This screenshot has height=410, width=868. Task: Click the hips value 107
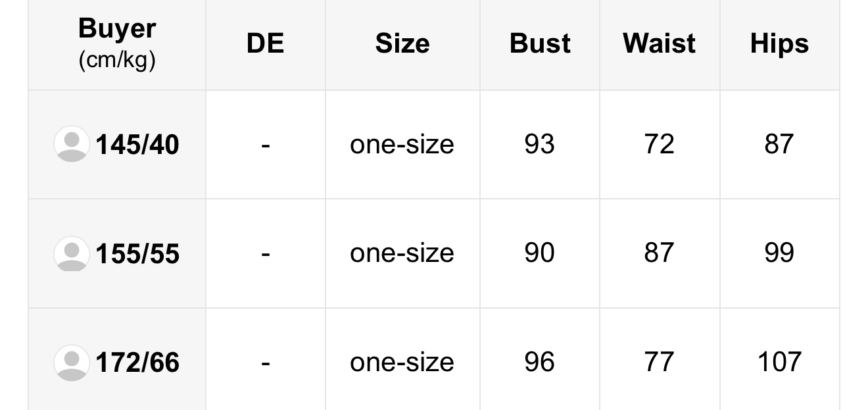tap(779, 363)
